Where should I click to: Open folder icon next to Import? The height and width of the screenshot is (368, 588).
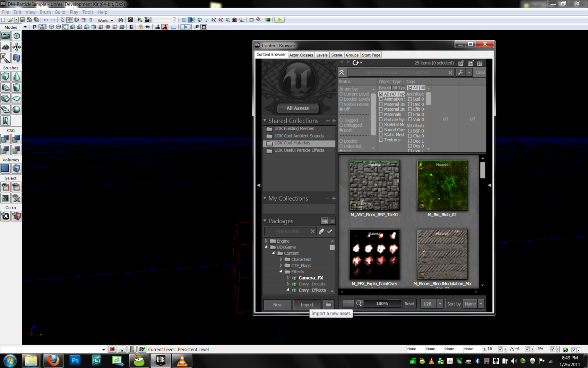328,304
